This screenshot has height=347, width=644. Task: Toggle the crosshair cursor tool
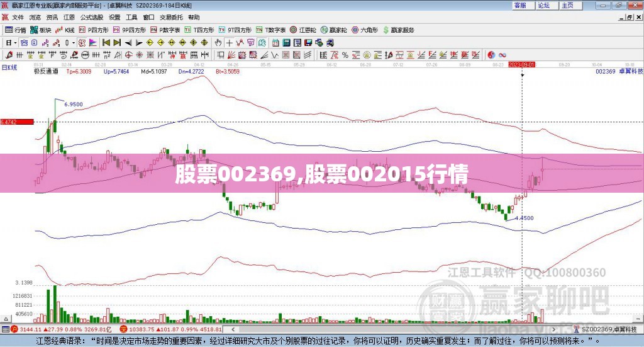[229, 43]
